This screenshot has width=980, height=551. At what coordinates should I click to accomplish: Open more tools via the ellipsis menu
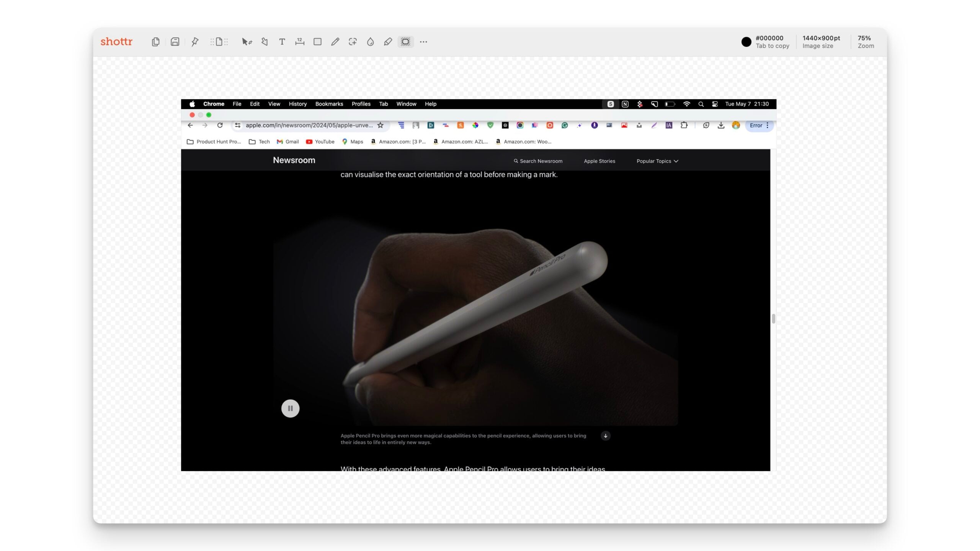click(423, 42)
